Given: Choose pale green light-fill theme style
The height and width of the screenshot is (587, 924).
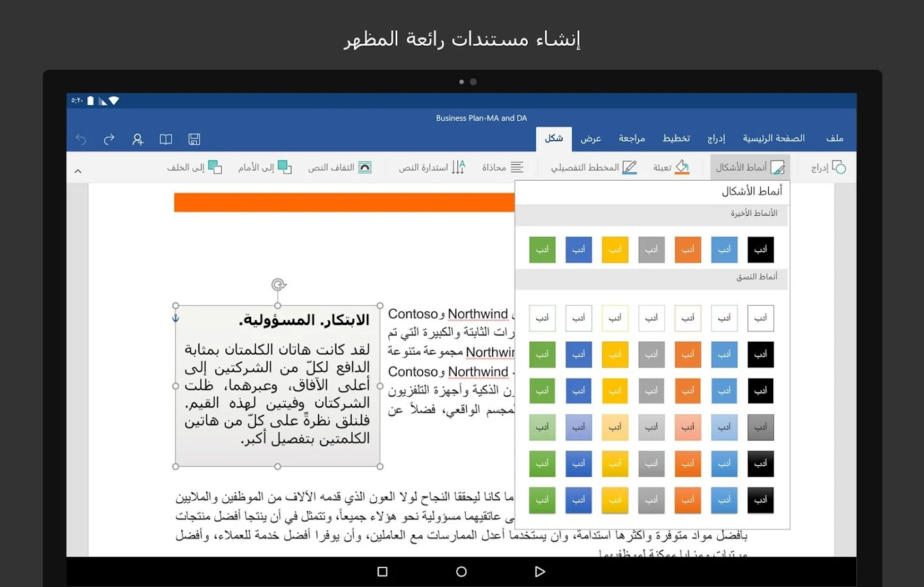Looking at the screenshot, I should [542, 427].
